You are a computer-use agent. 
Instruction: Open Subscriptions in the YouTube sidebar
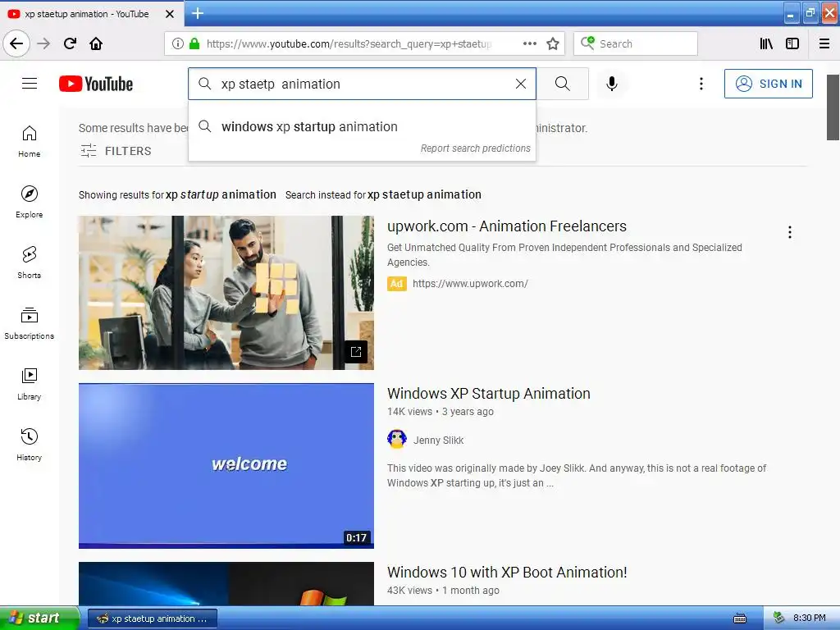30,323
